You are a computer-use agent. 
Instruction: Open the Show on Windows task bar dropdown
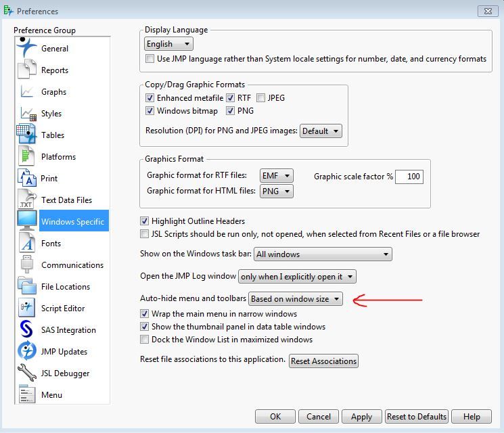click(x=323, y=254)
